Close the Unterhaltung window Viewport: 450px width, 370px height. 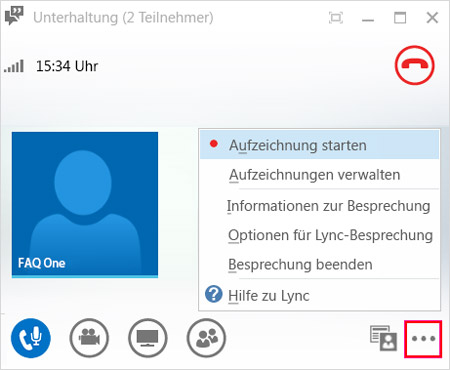point(432,18)
